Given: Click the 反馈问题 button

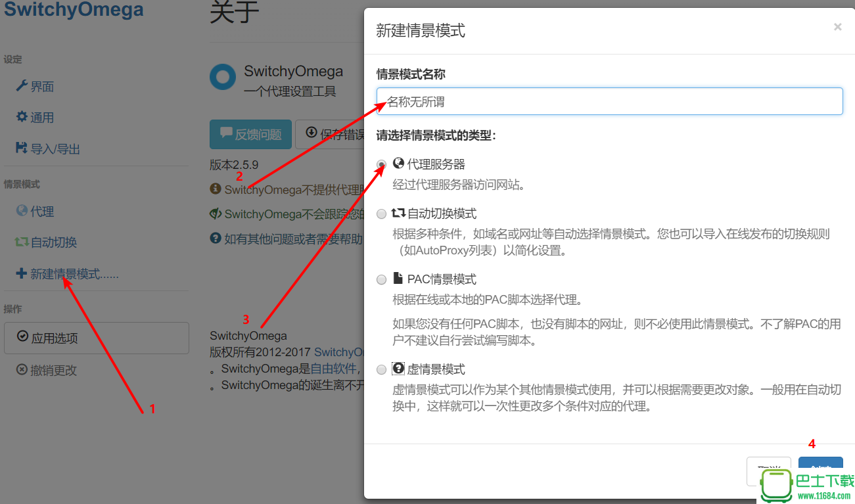Looking at the screenshot, I should [250, 134].
